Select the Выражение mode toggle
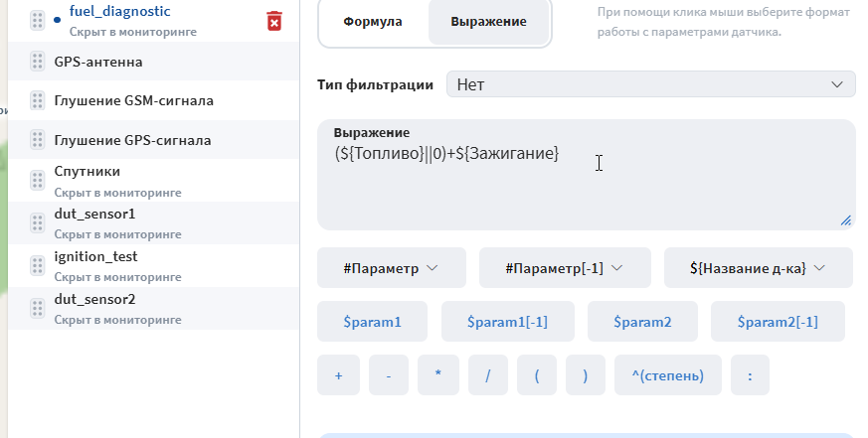This screenshot has height=438, width=868. pyautogui.click(x=488, y=22)
